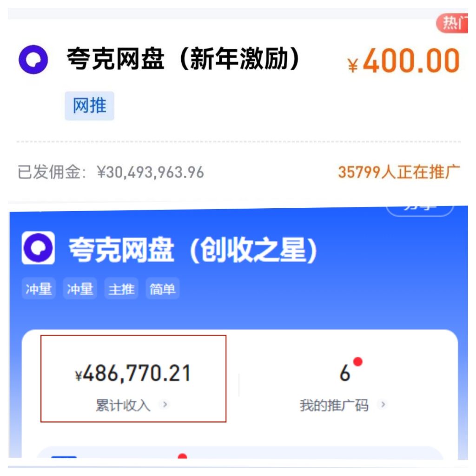Tap the red dot on promo code count
This screenshot has height=476, width=476.
point(358,362)
